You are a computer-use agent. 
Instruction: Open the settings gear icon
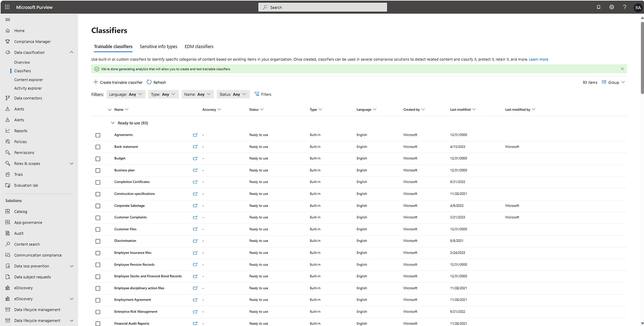(x=612, y=7)
